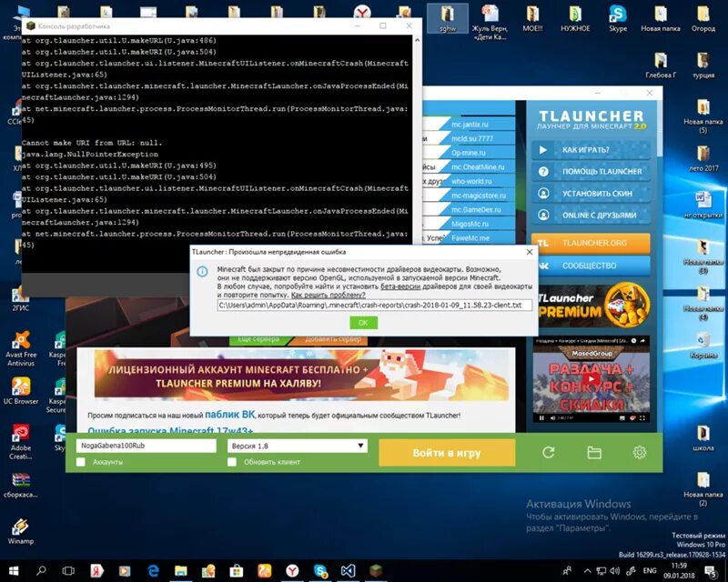Play the MasedGroup YouTube video
The width and height of the screenshot is (728, 582).
591,378
